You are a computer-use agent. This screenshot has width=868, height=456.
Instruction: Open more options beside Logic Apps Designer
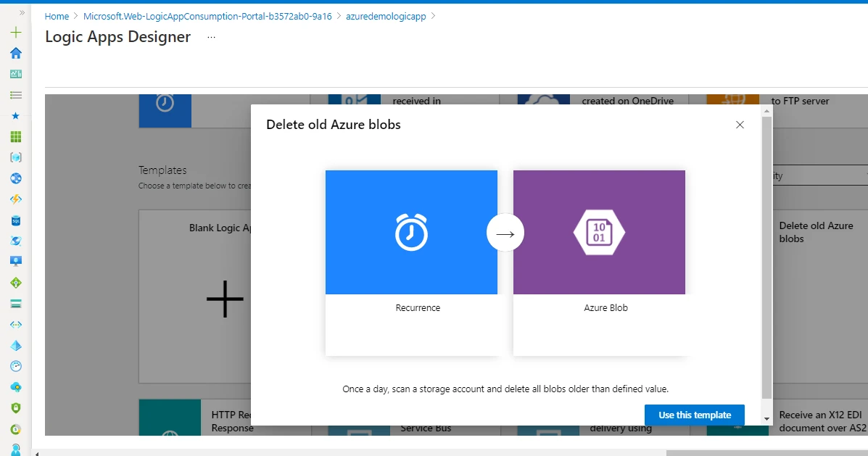[210, 37]
